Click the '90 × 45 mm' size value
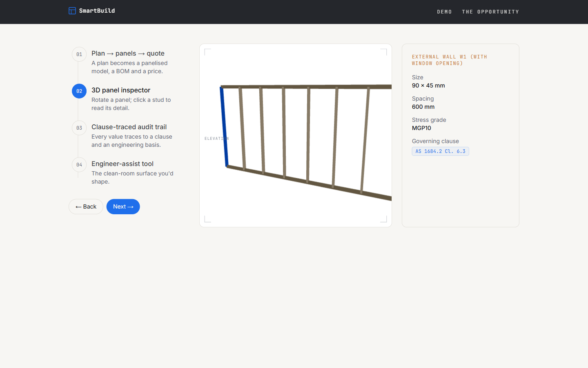588x368 pixels. (x=428, y=85)
